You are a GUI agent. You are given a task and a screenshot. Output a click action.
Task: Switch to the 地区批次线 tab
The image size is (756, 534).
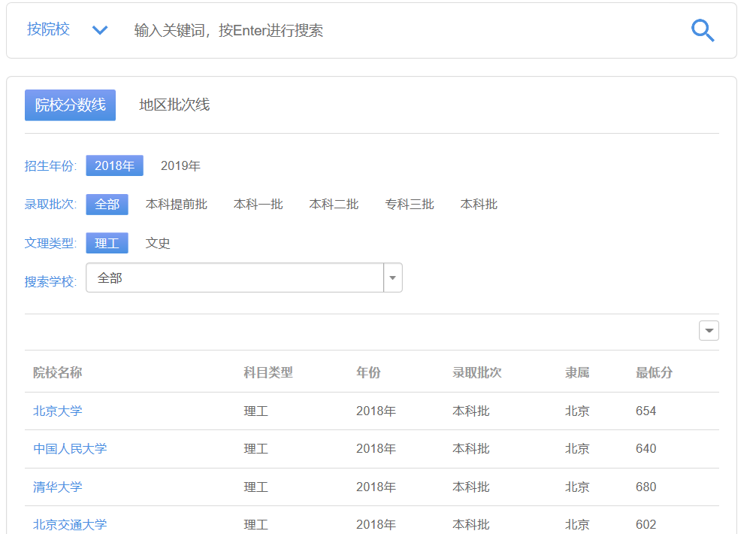[x=174, y=105]
